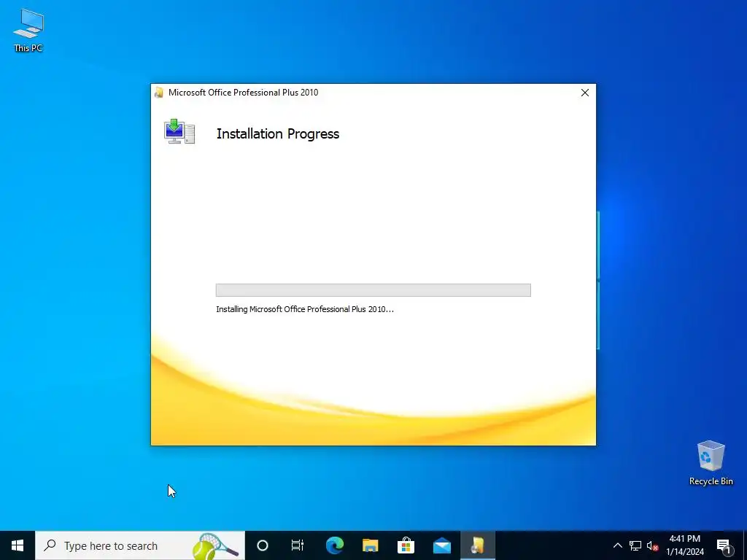
Task: Click the muted volume tray icon
Action: coord(652,545)
